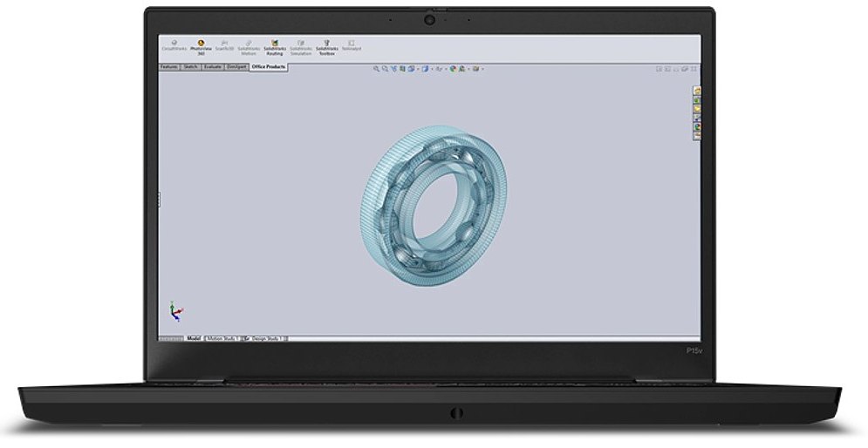868x448 pixels.
Task: Switch to the Features tab
Action: tap(169, 66)
